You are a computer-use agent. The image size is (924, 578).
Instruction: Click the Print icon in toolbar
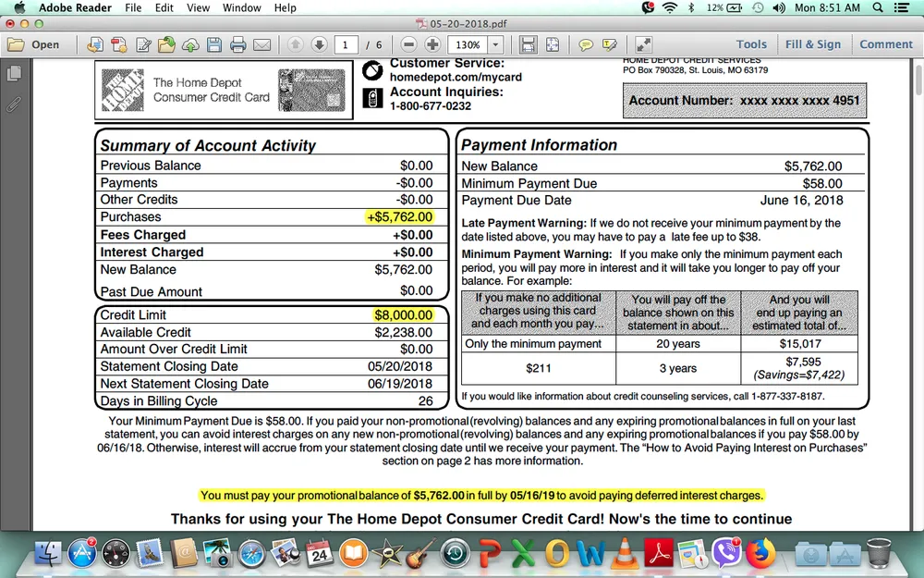pyautogui.click(x=237, y=44)
